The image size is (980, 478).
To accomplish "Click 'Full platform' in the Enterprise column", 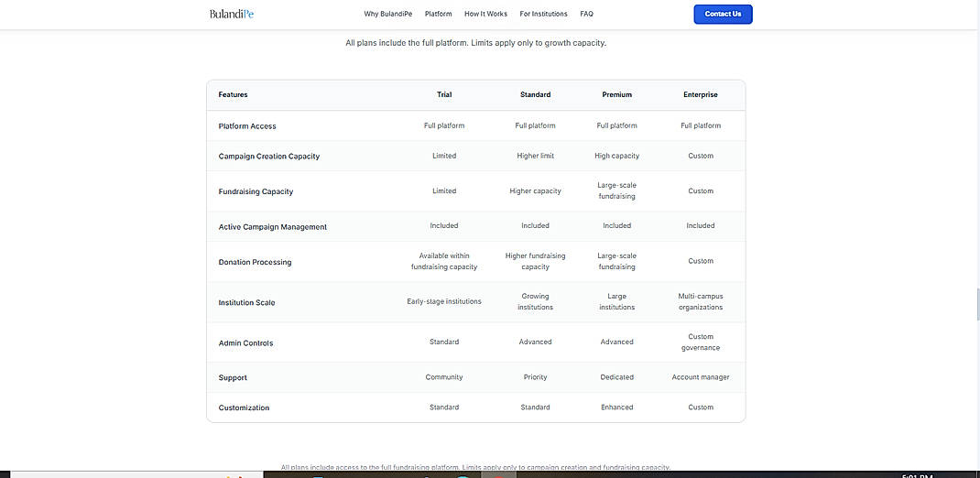I will (x=701, y=125).
